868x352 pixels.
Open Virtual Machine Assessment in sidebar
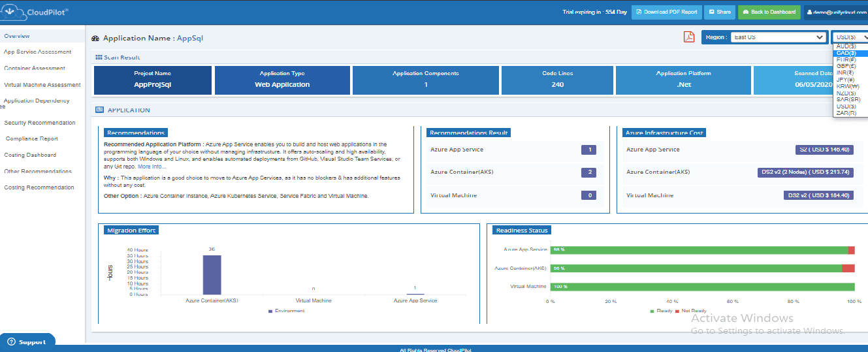click(x=42, y=85)
